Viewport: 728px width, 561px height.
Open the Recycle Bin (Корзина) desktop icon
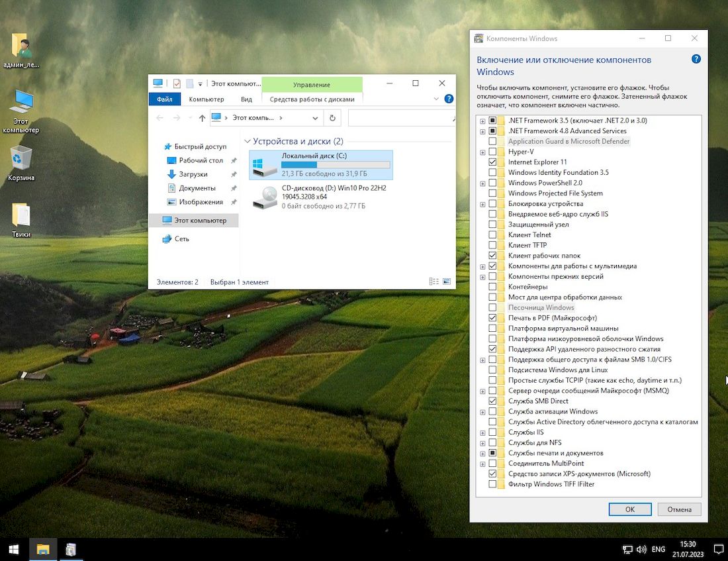click(21, 159)
